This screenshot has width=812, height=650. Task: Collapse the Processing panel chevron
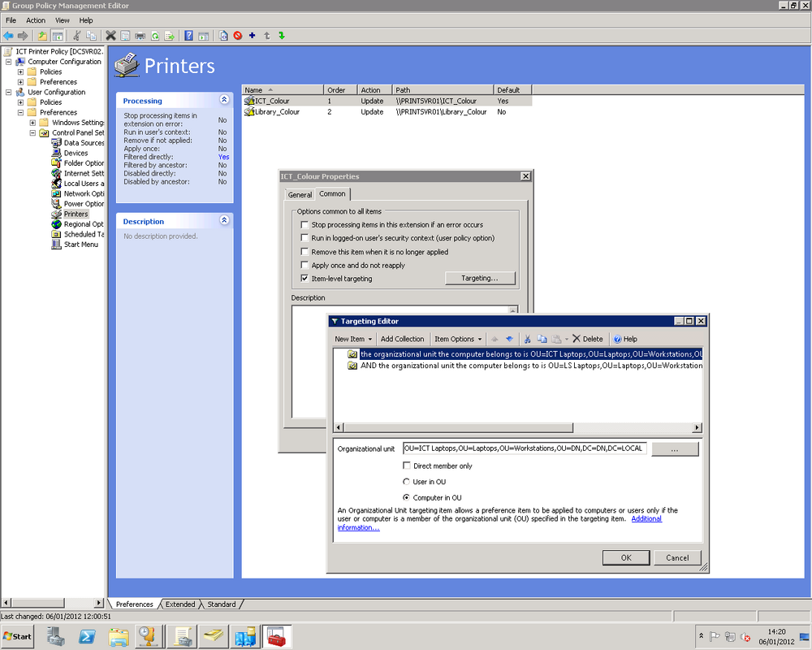224,99
